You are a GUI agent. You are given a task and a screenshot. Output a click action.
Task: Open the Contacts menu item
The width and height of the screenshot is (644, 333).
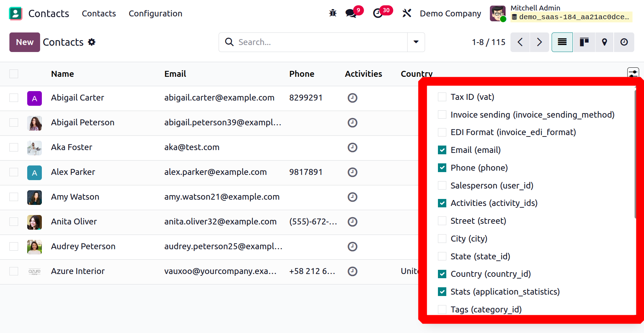[x=99, y=13]
